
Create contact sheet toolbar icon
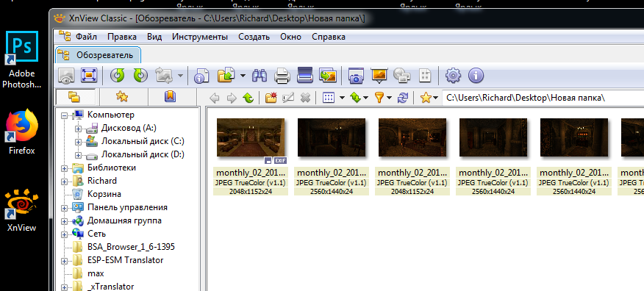pyautogui.click(x=425, y=76)
